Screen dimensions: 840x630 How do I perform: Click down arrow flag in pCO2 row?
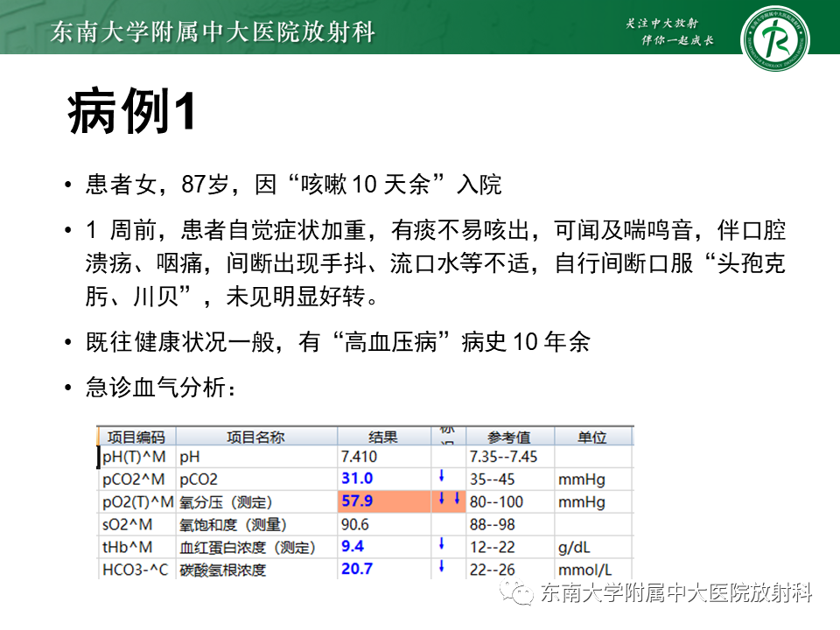coord(441,476)
